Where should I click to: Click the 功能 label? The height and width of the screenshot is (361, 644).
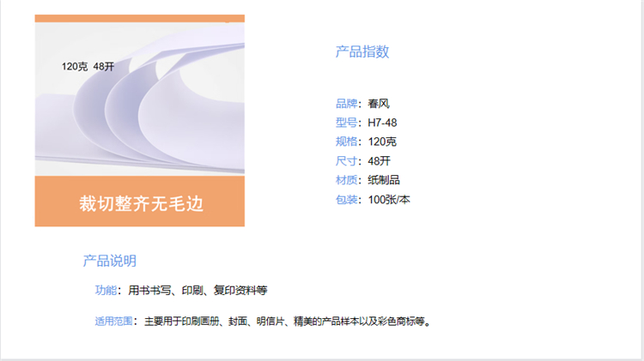click(106, 290)
